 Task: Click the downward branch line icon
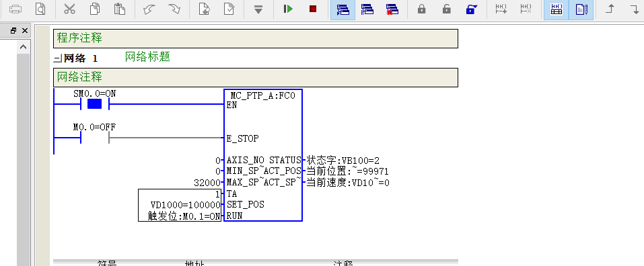pos(635,9)
